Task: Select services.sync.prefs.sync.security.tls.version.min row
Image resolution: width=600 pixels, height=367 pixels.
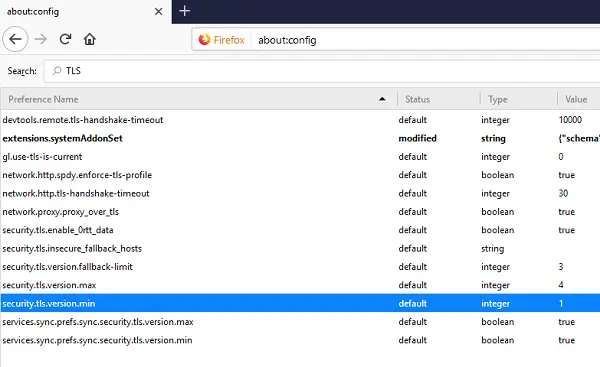Action: click(300, 340)
